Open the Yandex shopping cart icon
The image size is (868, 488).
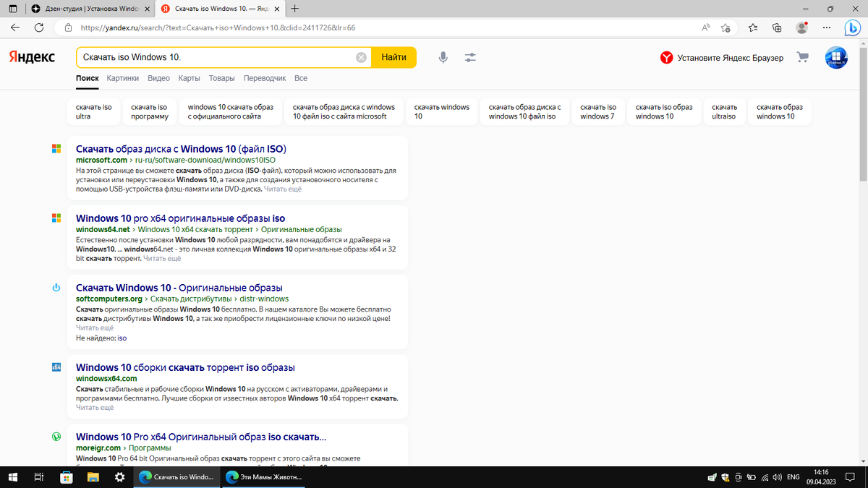click(802, 57)
